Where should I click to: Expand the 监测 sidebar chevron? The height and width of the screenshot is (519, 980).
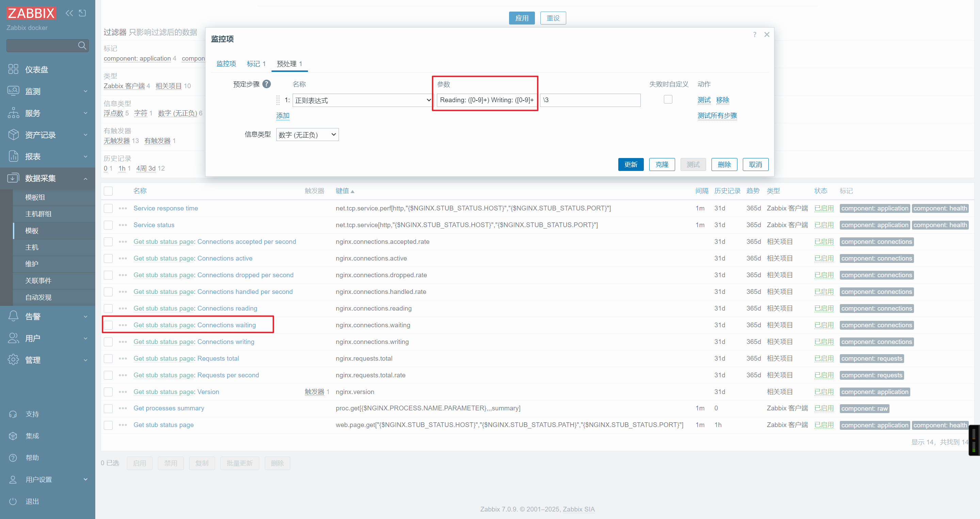click(x=86, y=91)
